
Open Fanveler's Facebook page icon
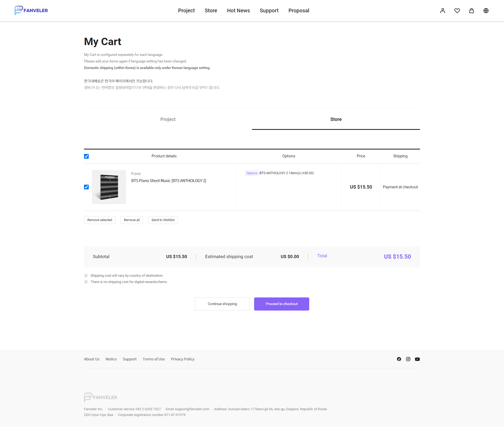tap(399, 359)
